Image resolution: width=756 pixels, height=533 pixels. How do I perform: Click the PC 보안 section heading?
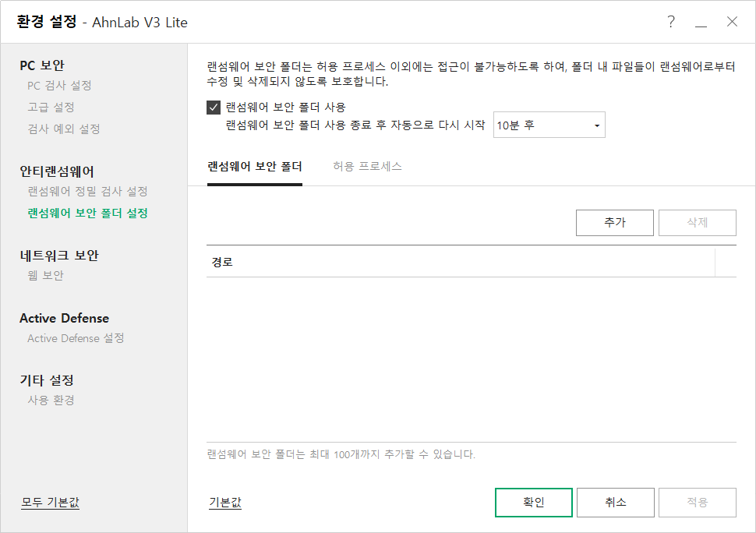click(42, 65)
